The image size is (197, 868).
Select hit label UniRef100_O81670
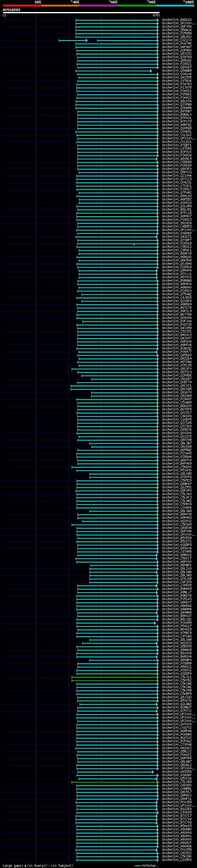[x=177, y=392]
